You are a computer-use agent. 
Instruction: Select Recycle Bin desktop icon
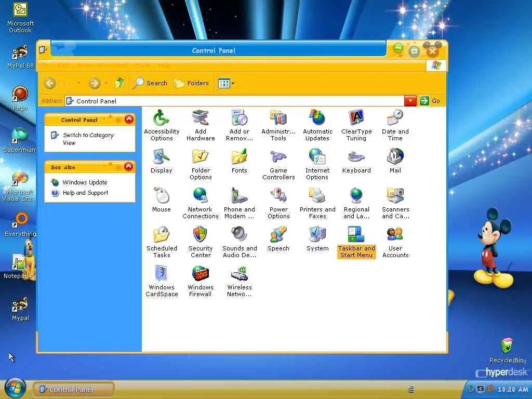[x=507, y=351]
